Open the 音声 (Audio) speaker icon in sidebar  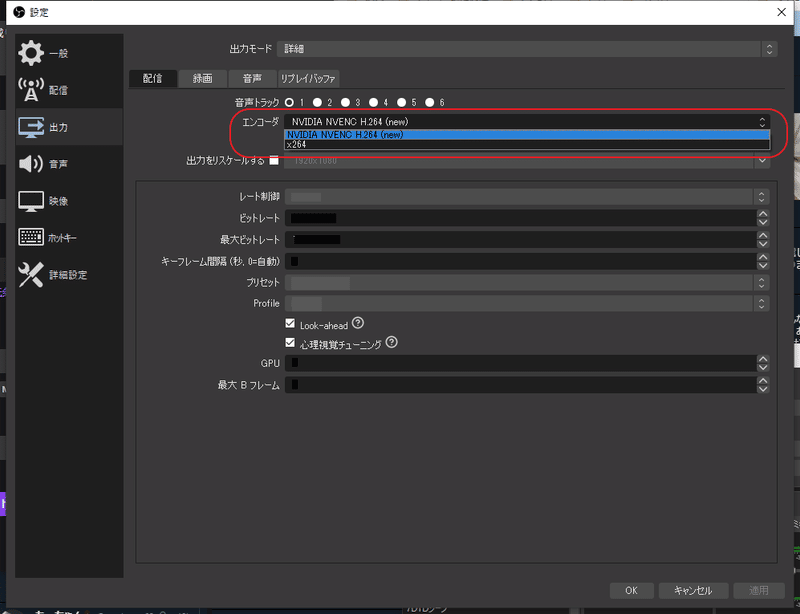[31, 164]
